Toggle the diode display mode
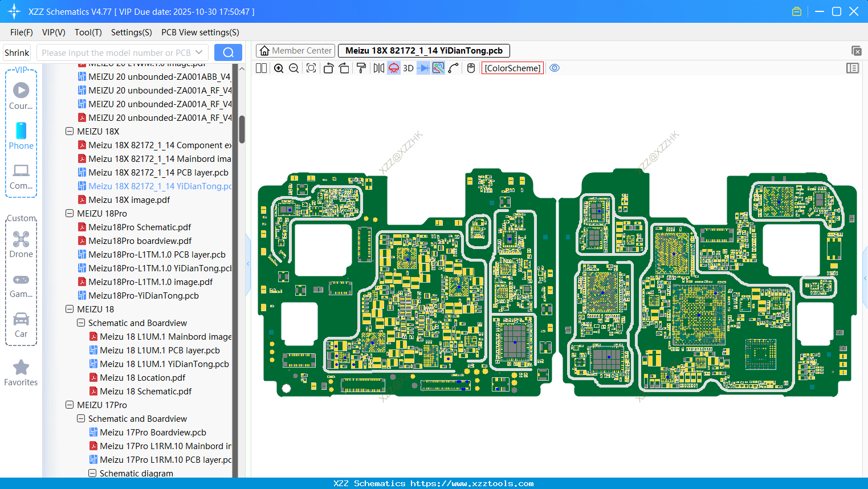The height and width of the screenshot is (489, 868). pyautogui.click(x=423, y=68)
